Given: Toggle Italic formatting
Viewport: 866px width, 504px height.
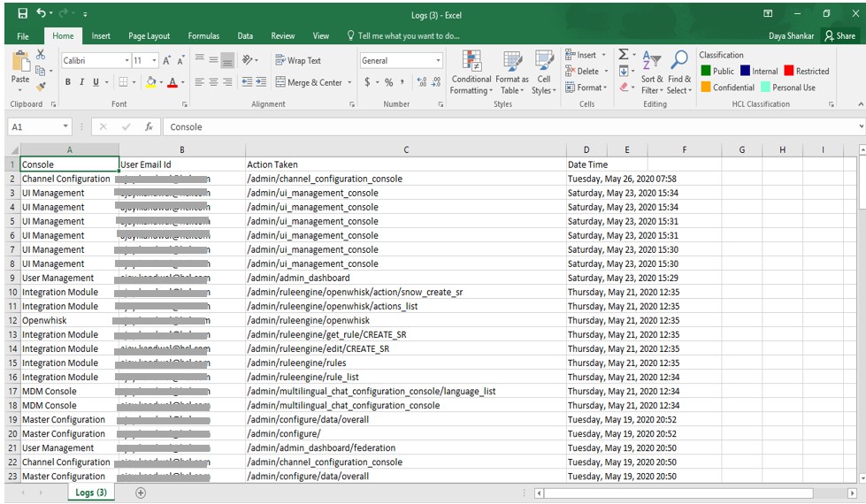Looking at the screenshot, I should click(x=81, y=82).
